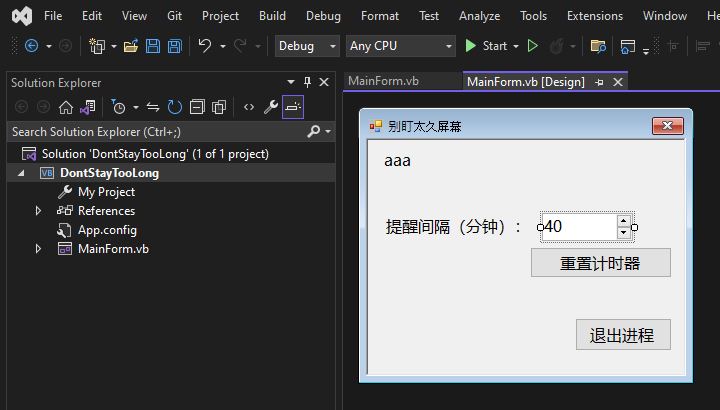Open the Format menu

380,16
